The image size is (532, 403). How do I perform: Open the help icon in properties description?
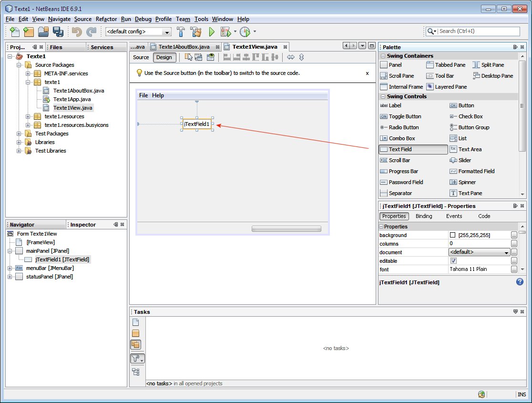coord(520,282)
